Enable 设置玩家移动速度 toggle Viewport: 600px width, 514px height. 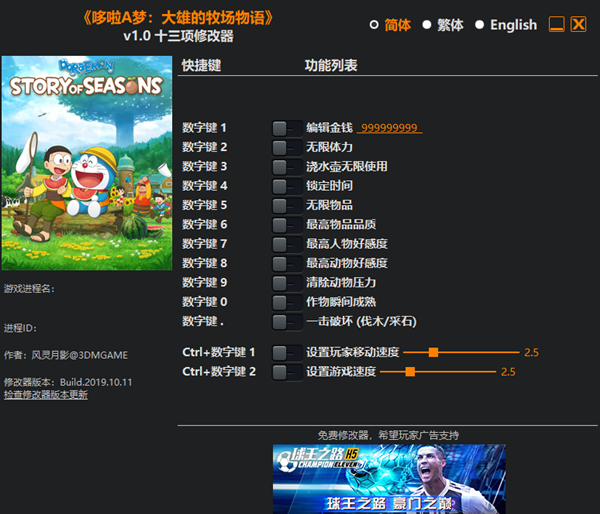coord(287,353)
